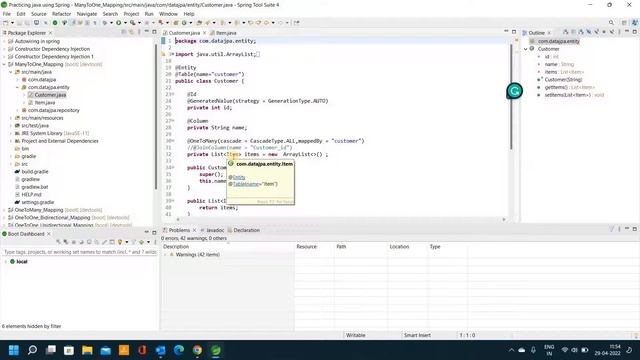Close the Customer.java editor tab

click(204, 33)
